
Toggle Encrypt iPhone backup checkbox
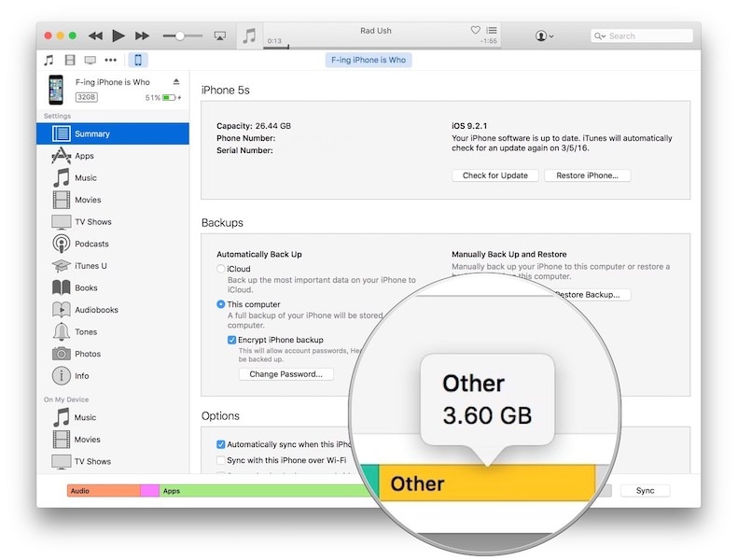coord(231,340)
